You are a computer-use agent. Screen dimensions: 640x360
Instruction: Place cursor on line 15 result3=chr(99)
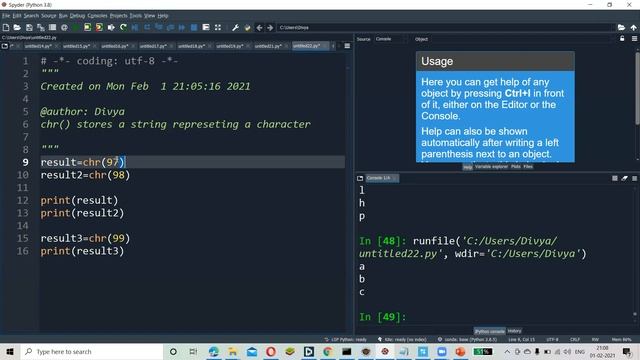click(x=85, y=238)
